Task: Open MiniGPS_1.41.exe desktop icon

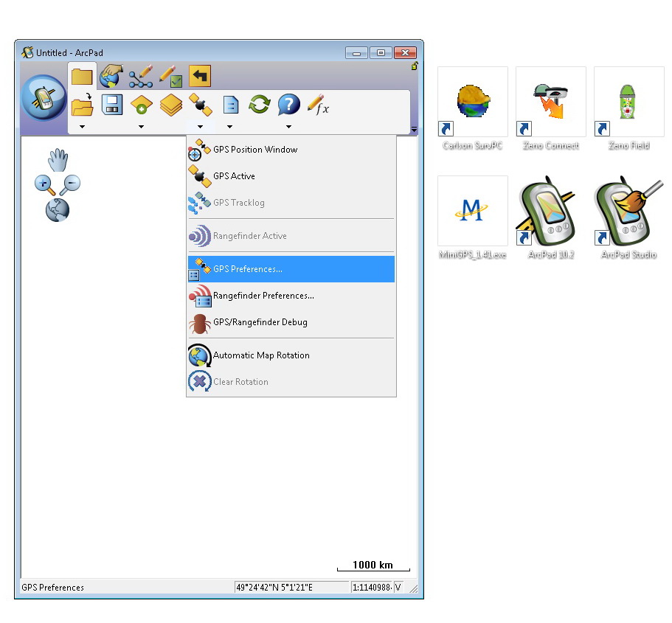Action: pos(472,217)
